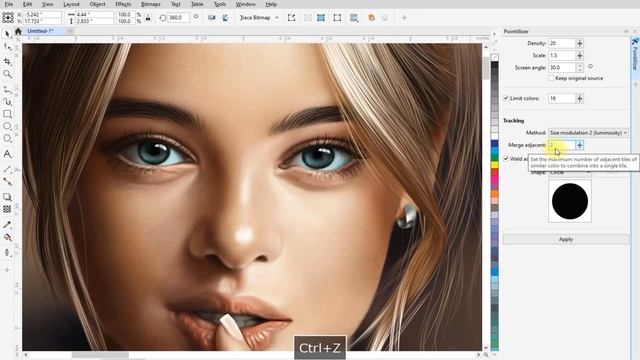Select the Color Eyedropper tool
The width and height of the screenshot is (640, 360).
pos(7,224)
